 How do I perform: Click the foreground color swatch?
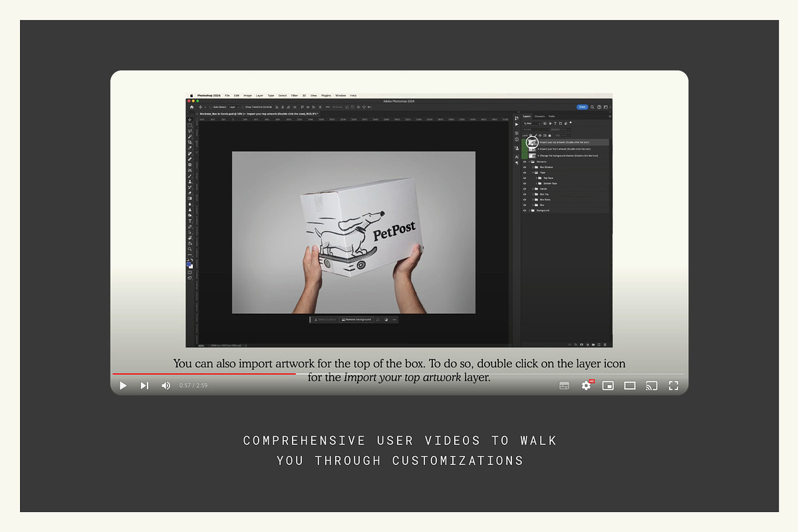tap(189, 264)
